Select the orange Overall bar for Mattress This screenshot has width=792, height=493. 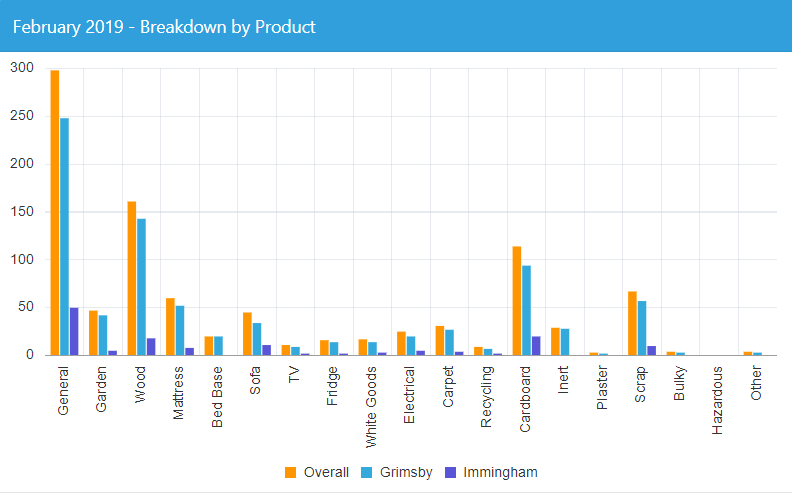170,326
